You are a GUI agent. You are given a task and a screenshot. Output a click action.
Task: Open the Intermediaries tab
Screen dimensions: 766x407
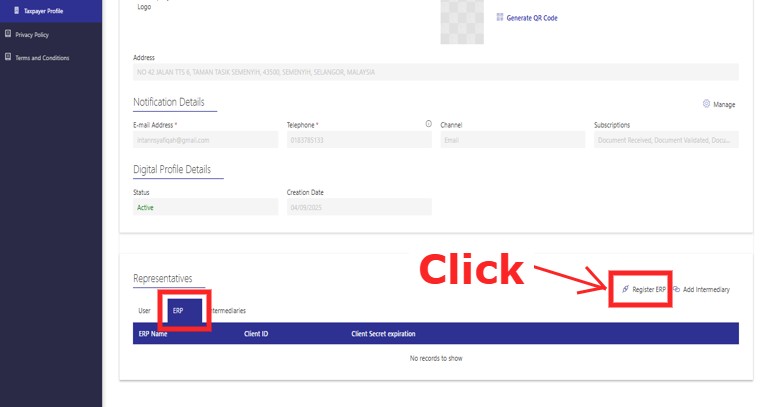228,311
